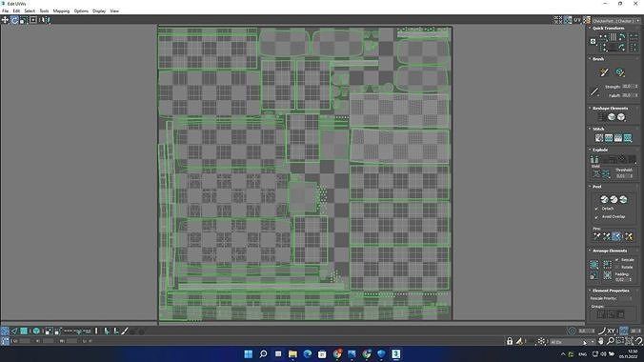Screen dimensions: 644x362
Task: Click the Quick Transform set pivot icon
Action: point(593,41)
